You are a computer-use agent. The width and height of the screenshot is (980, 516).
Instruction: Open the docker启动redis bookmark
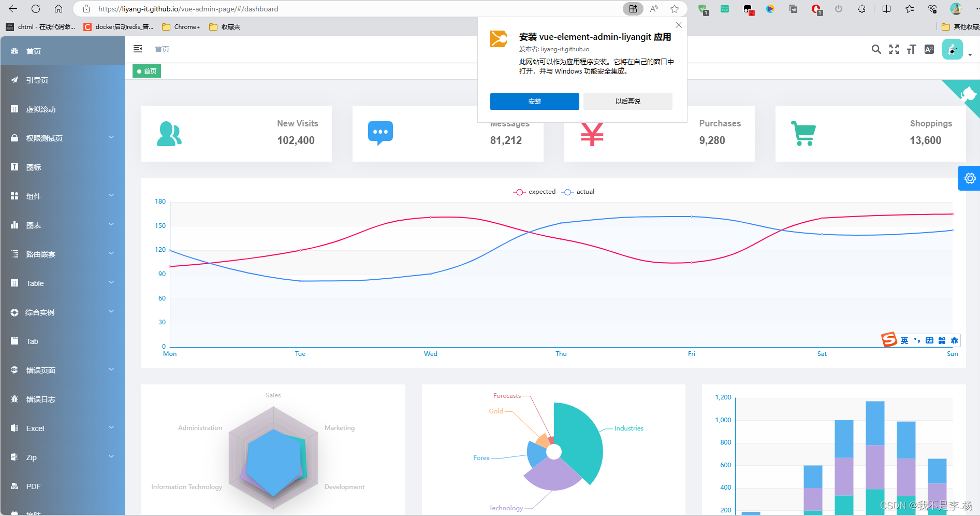[x=119, y=27]
